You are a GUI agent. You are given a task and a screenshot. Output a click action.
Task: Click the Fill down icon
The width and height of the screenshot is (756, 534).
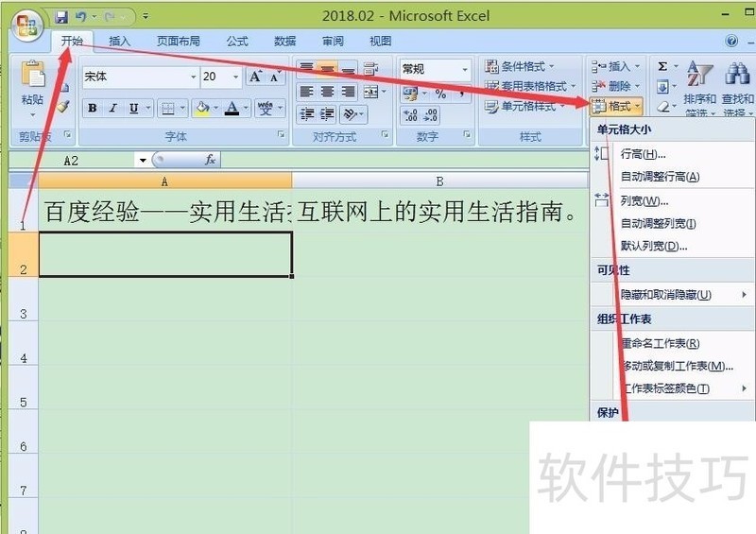click(x=662, y=87)
